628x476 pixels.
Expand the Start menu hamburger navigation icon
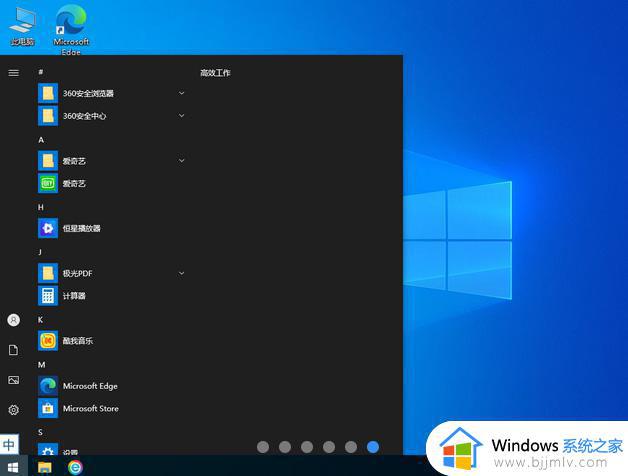pos(13,72)
